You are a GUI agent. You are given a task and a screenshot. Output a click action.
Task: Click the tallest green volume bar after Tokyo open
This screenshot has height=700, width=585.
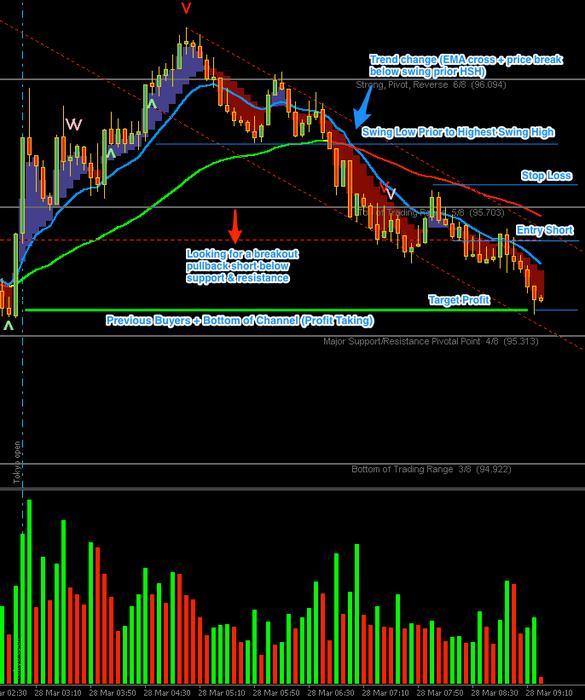29,592
